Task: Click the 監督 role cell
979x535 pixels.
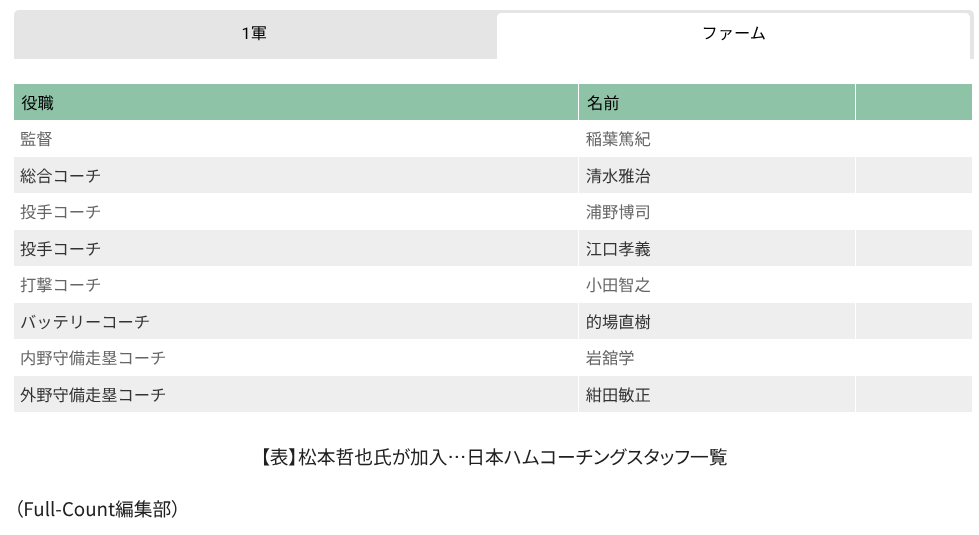Action: tap(36, 139)
